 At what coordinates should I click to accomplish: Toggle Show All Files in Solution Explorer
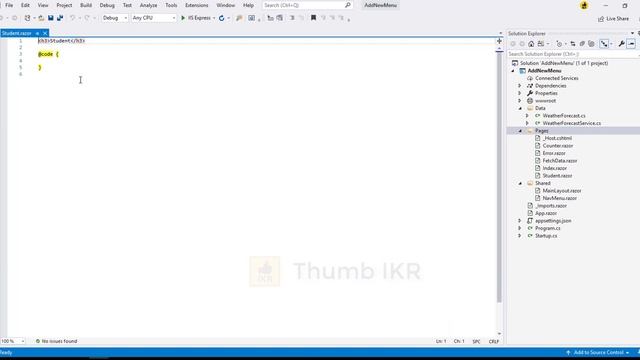coord(591,44)
